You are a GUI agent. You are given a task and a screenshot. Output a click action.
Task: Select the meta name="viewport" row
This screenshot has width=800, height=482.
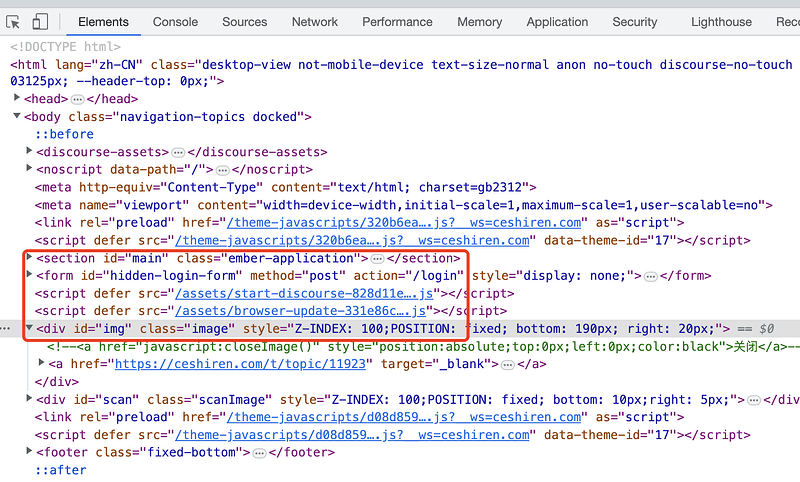(404, 205)
